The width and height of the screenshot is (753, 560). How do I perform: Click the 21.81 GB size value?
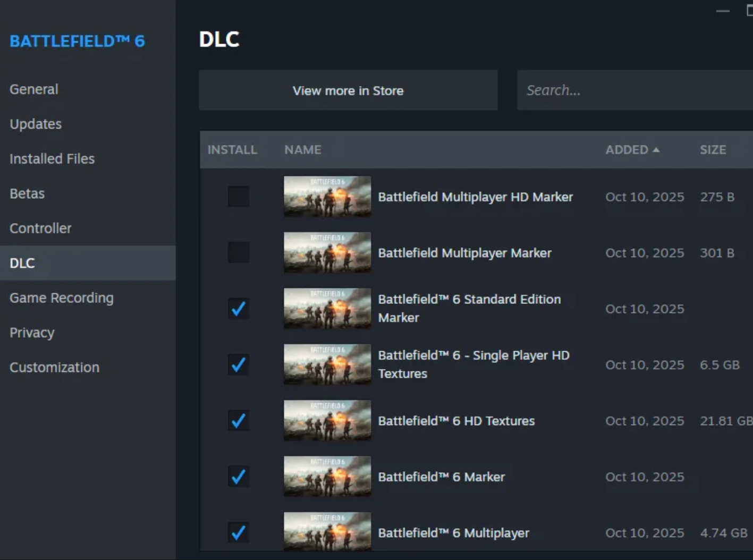click(726, 421)
